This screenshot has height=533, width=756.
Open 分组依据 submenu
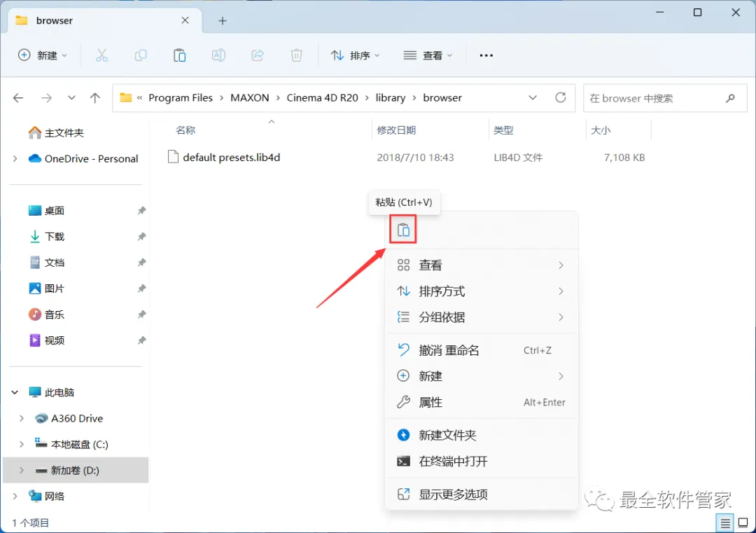point(482,317)
